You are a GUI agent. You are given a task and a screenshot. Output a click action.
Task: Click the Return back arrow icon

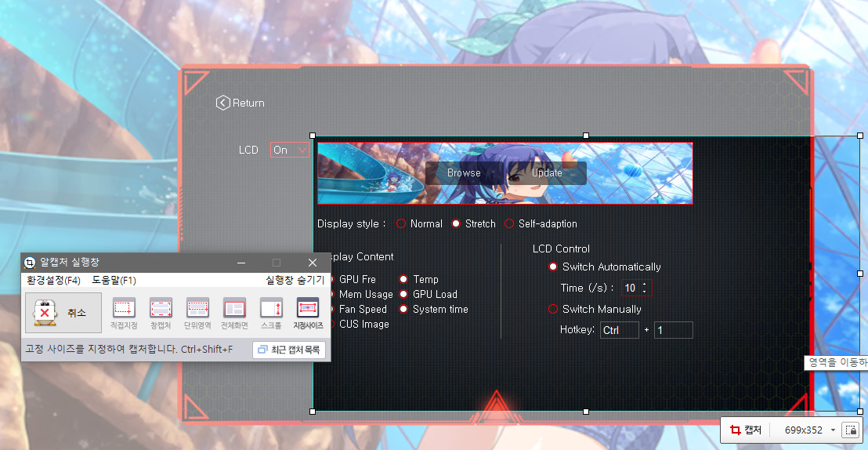coord(222,103)
